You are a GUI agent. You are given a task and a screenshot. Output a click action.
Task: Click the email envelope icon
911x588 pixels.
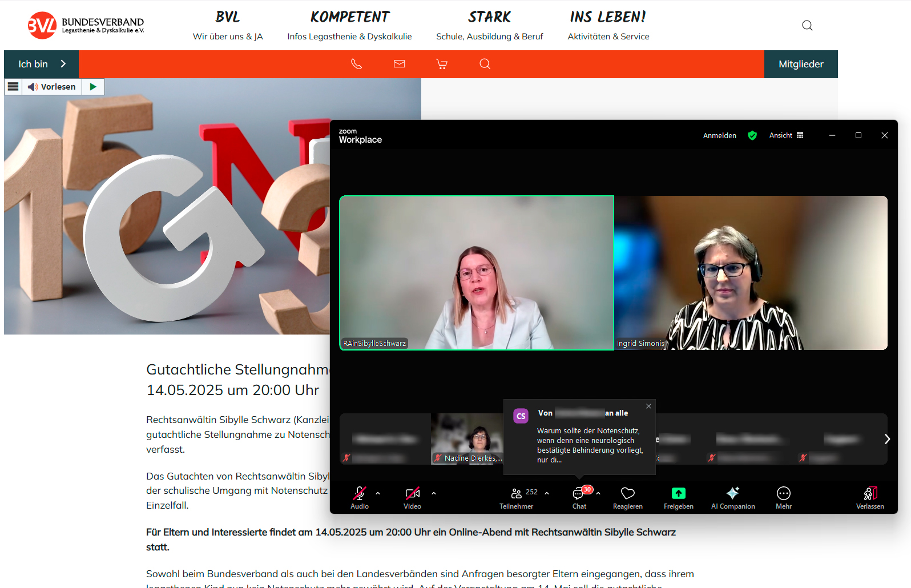[x=400, y=64]
